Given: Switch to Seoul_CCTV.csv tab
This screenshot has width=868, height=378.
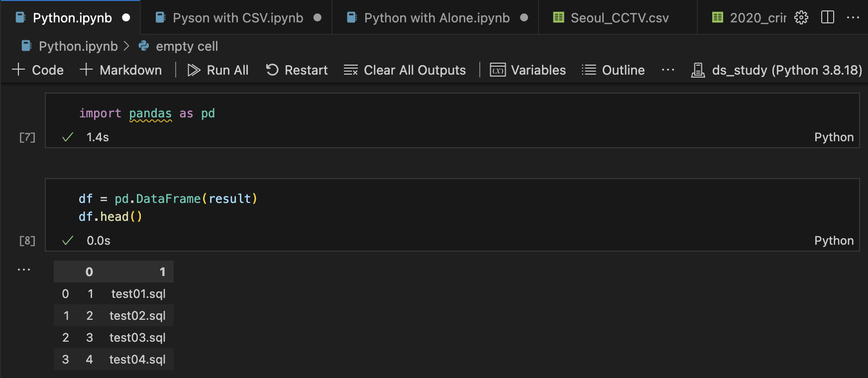Looking at the screenshot, I should pos(619,18).
